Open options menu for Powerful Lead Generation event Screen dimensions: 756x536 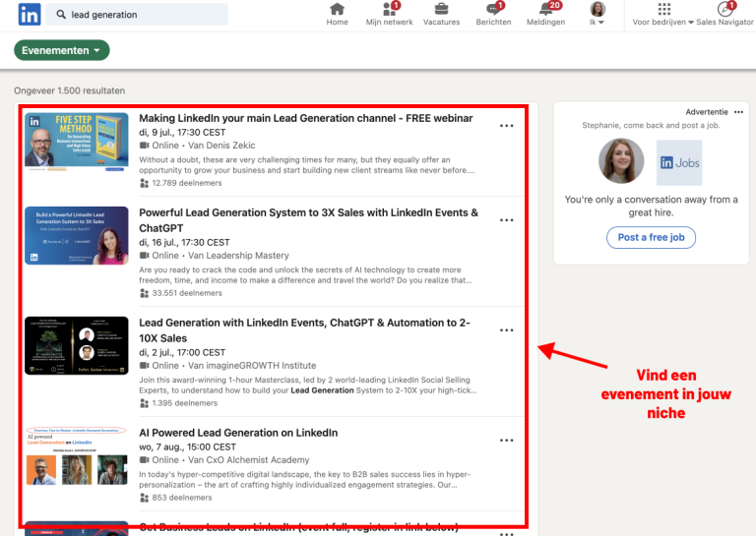[x=506, y=220]
